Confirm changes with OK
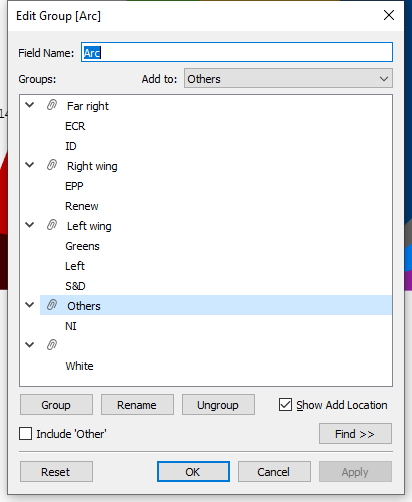This screenshot has width=412, height=502. coord(193,472)
